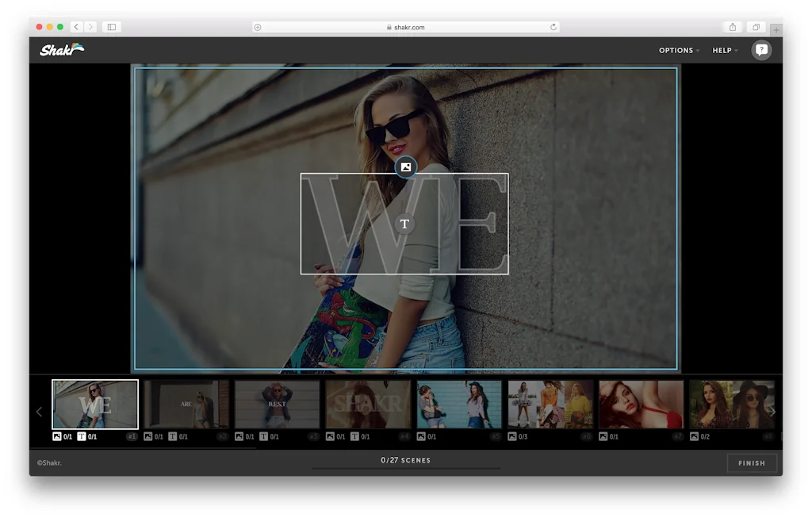Advance thumbnails with the right chevron
The height and width of the screenshot is (518, 812).
(771, 411)
